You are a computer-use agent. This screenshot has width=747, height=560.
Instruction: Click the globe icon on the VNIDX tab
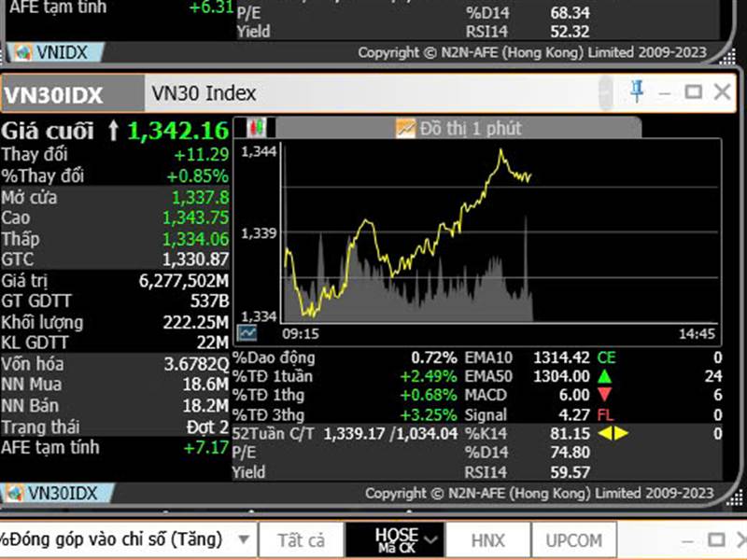[x=22, y=52]
